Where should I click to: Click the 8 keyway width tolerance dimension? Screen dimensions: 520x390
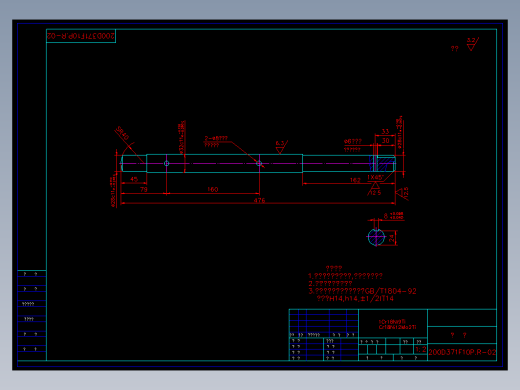393,216
